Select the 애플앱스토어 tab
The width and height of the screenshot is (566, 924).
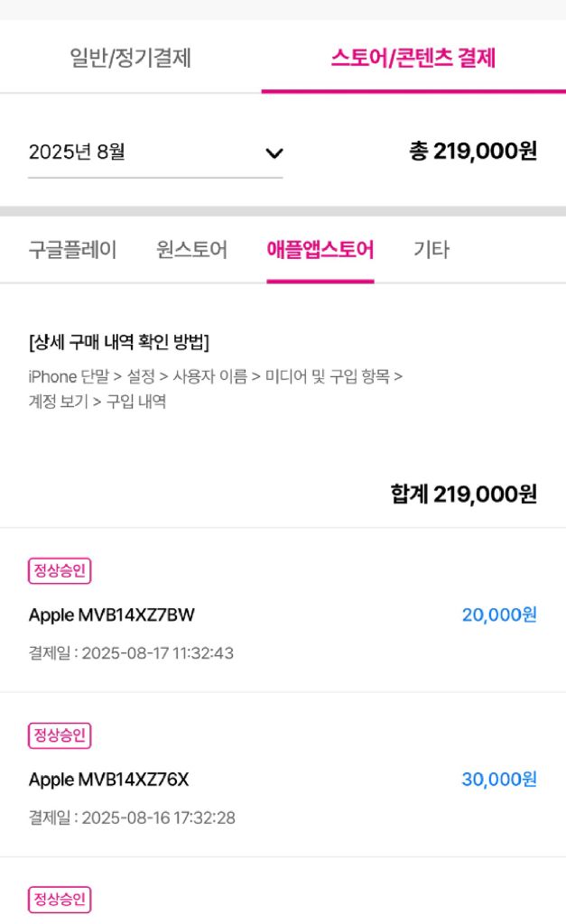click(x=320, y=250)
